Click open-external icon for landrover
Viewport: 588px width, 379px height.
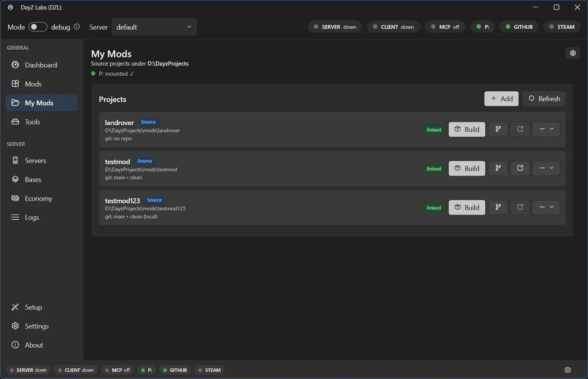click(x=520, y=129)
